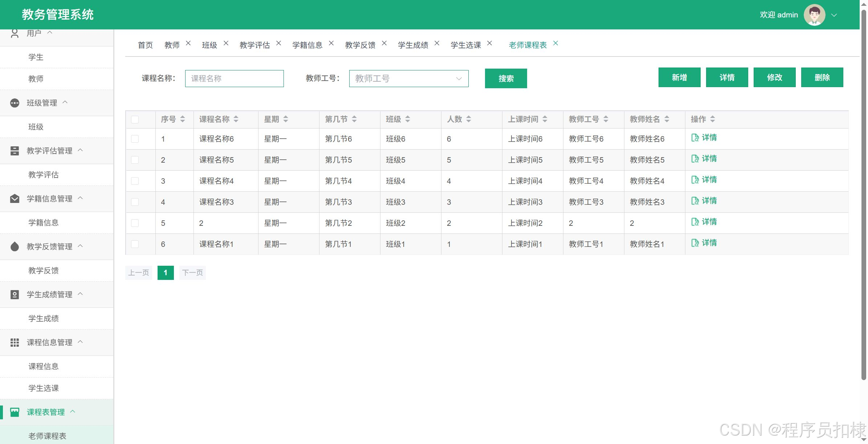Screen dimensions: 868x444
Task: Open 学生选课 in the sidebar
Action: [x=44, y=388]
